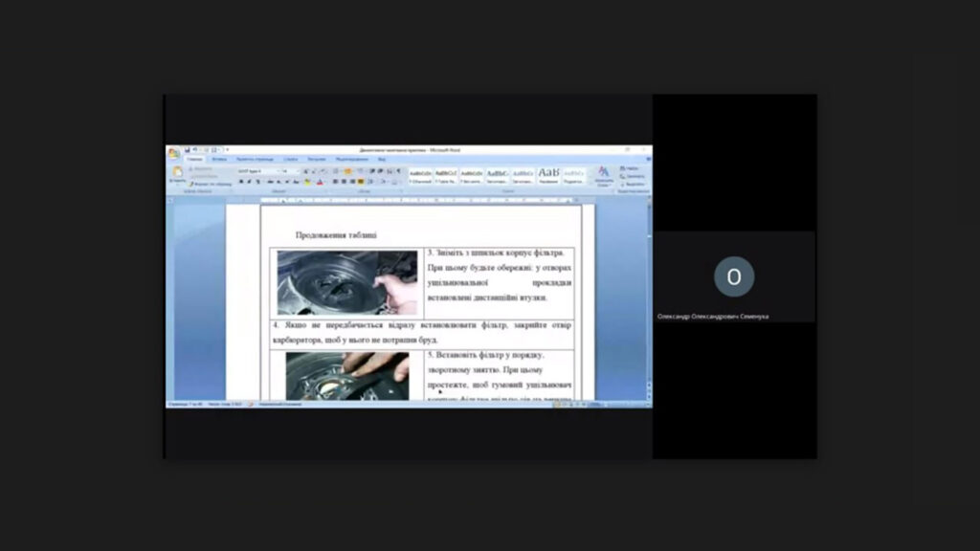The height and width of the screenshot is (551, 980).
Task: Apply the red font color
Action: [320, 182]
